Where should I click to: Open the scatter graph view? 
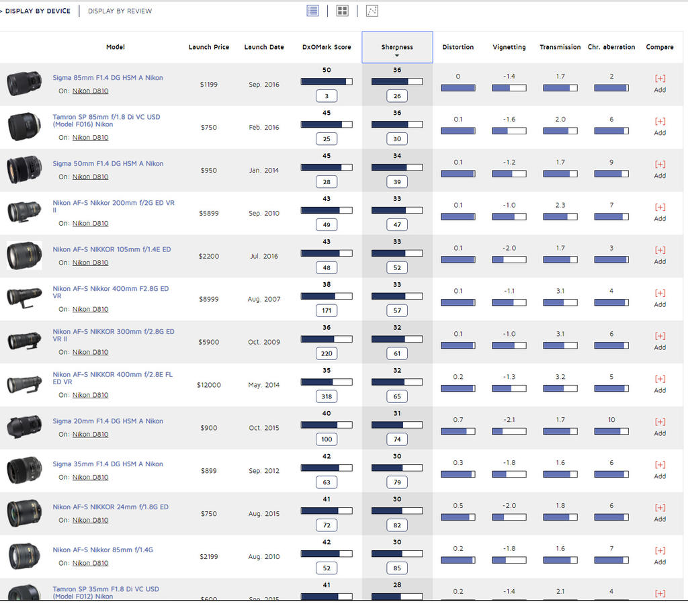tap(372, 11)
